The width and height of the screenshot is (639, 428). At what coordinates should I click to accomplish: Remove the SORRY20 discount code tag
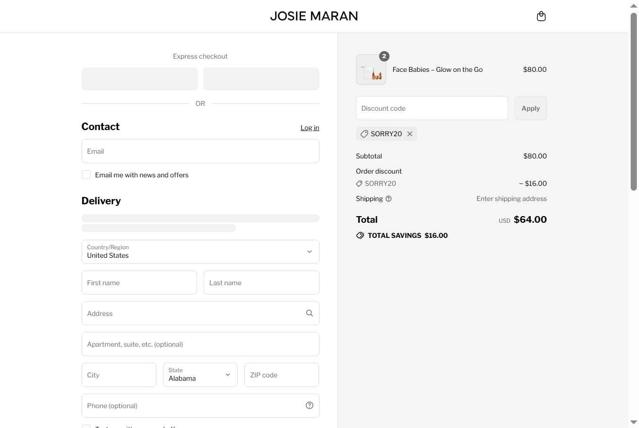410,134
